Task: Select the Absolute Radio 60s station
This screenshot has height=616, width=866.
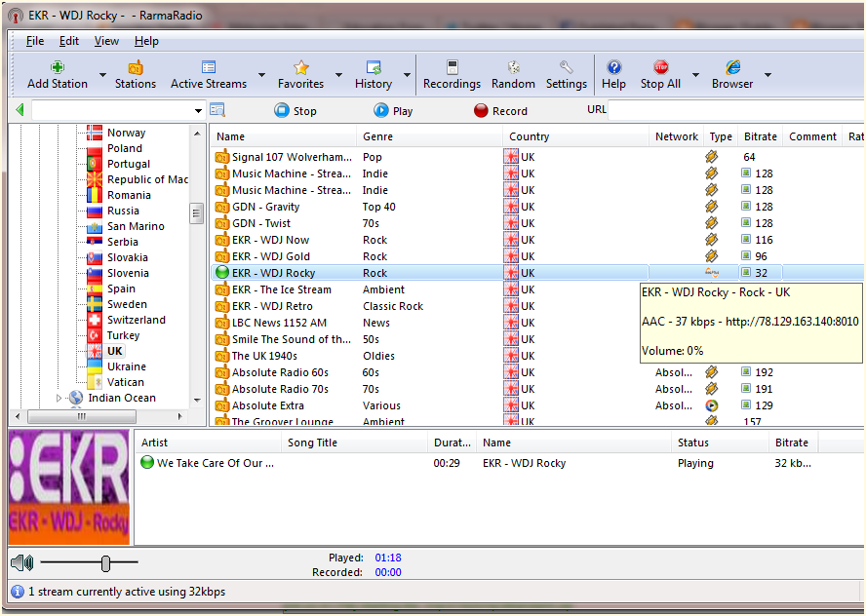Action: 280,372
